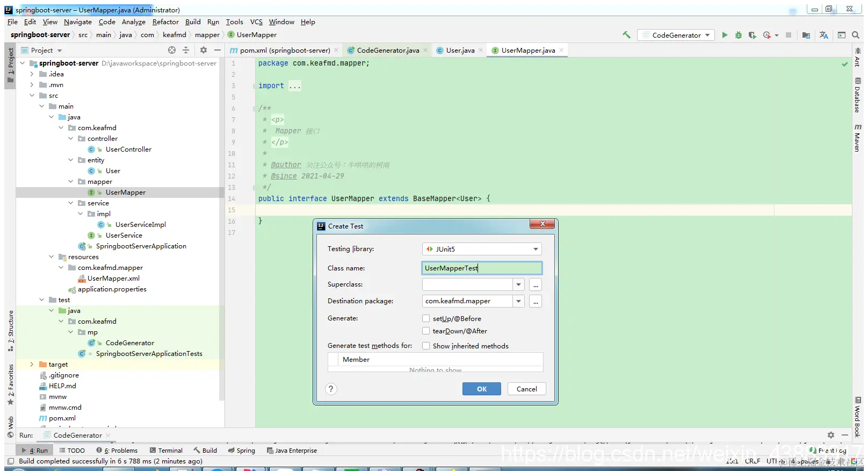Viewport: 868px width, 471px height.
Task: Click the run anything window icon
Action: [x=842, y=35]
